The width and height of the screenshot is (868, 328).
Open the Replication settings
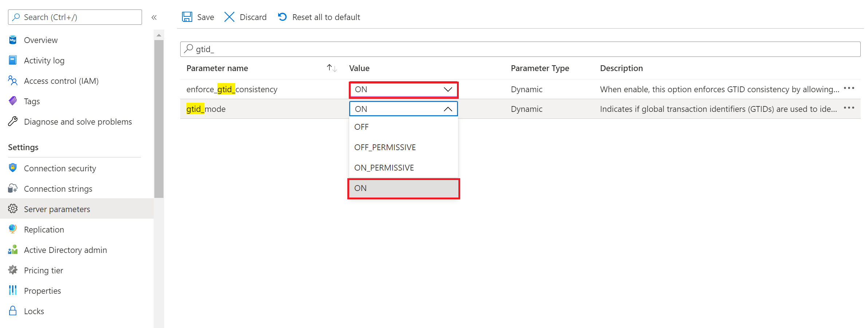tap(44, 229)
